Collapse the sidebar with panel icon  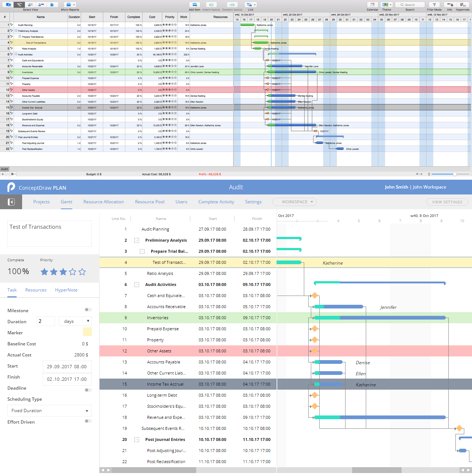pyautogui.click(x=11, y=202)
